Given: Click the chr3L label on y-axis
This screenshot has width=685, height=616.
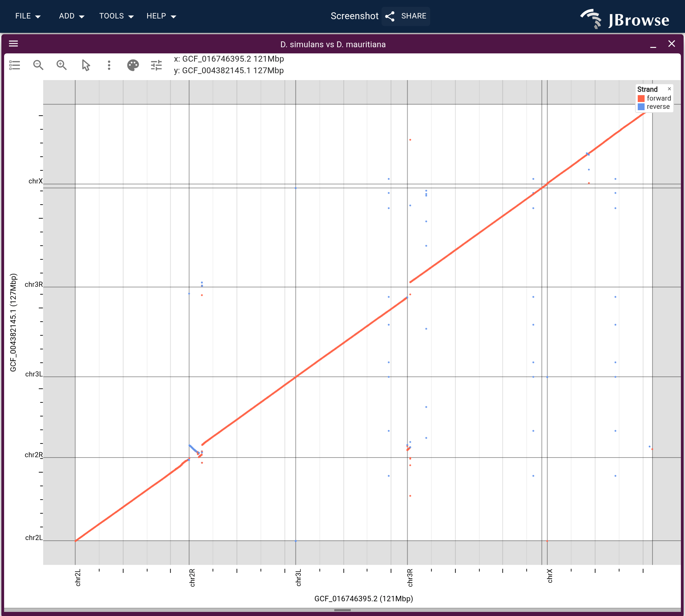Looking at the screenshot, I should pyautogui.click(x=34, y=374).
